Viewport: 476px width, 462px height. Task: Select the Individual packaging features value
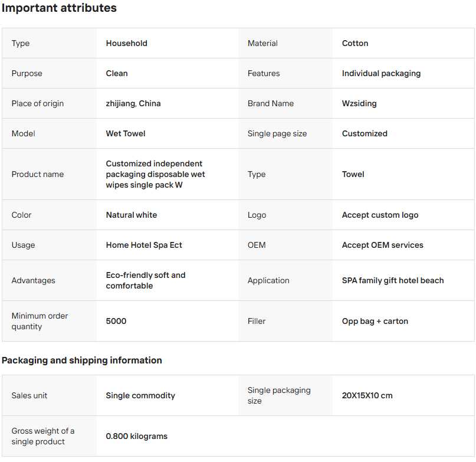click(381, 74)
